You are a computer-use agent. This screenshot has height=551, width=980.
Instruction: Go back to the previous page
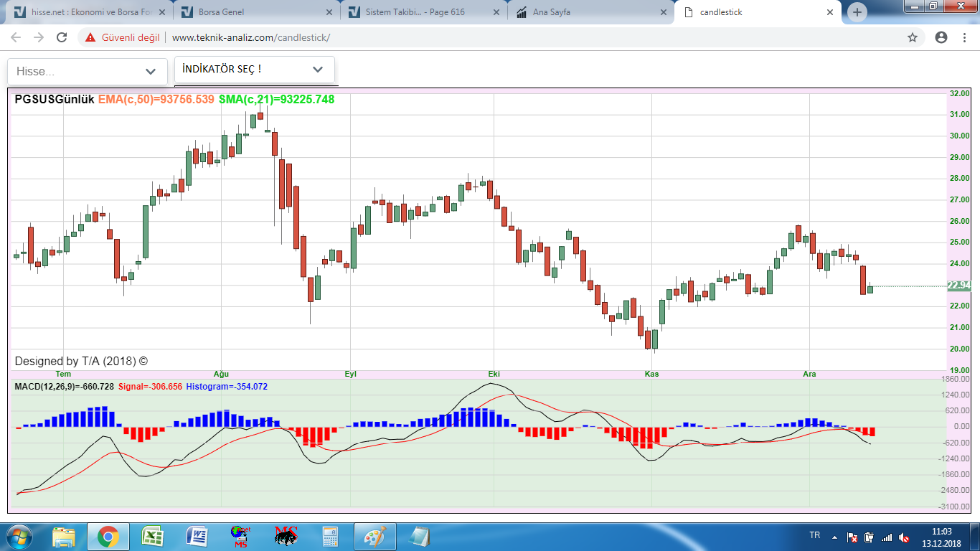tap(16, 37)
